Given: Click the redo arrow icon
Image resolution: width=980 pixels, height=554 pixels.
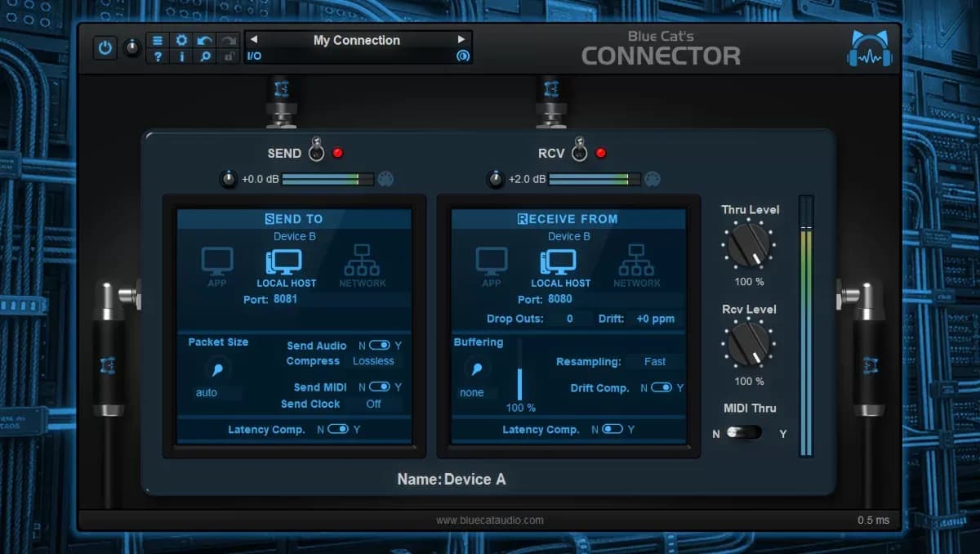Looking at the screenshot, I should 229,40.
